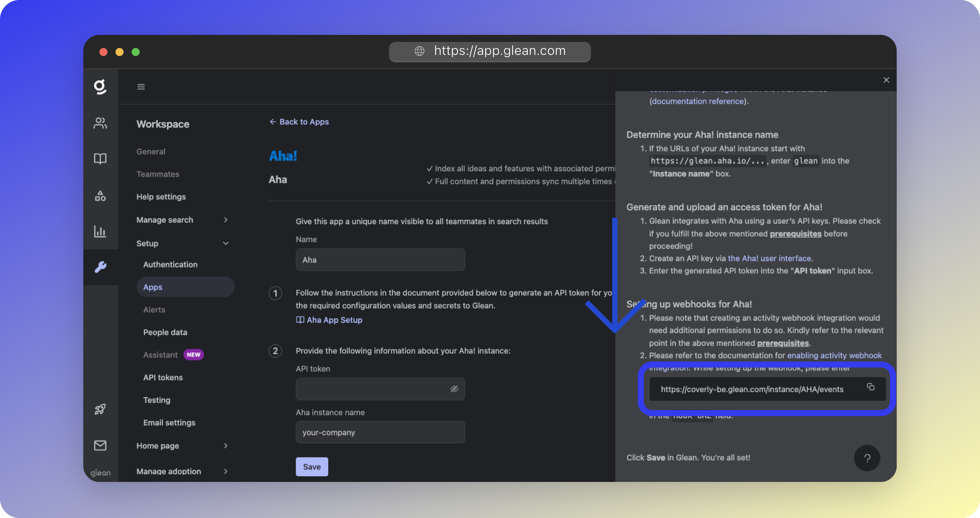Open the open-book knowledge sidebar icon
The image size is (980, 518).
tap(100, 158)
